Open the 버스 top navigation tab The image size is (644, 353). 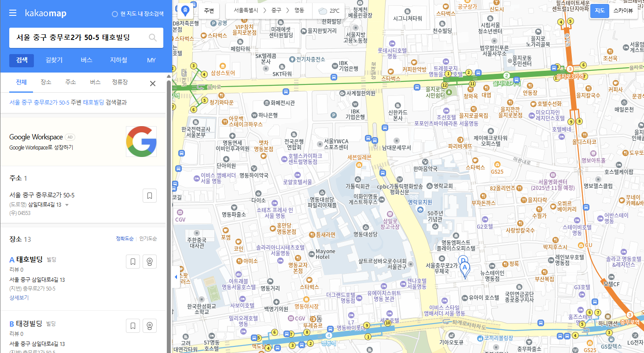click(87, 60)
